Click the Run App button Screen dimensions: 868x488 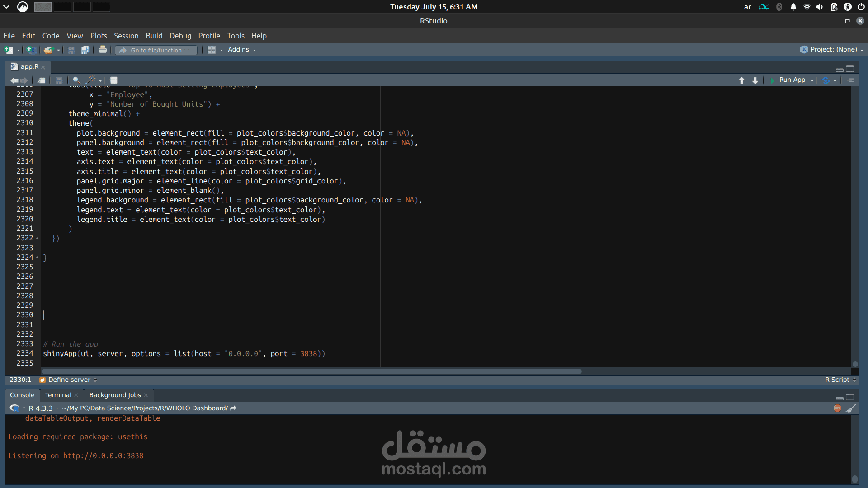click(788, 80)
